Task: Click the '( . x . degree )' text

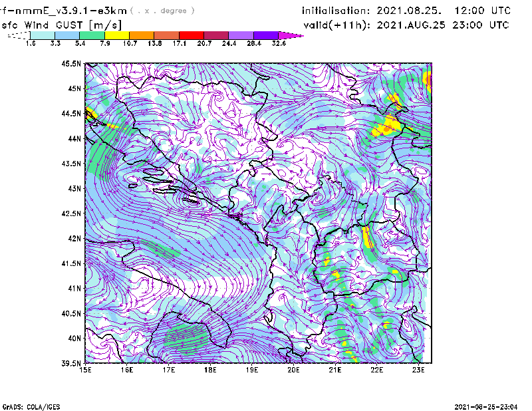Action: point(162,11)
